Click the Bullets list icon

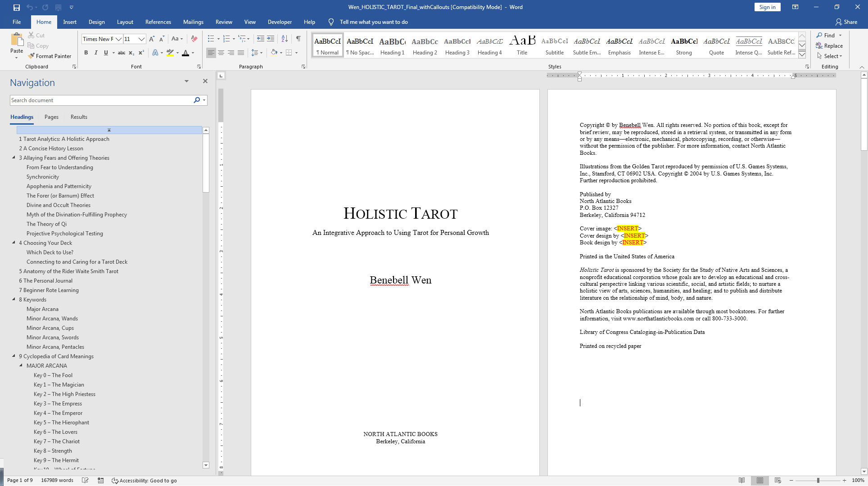pos(211,39)
